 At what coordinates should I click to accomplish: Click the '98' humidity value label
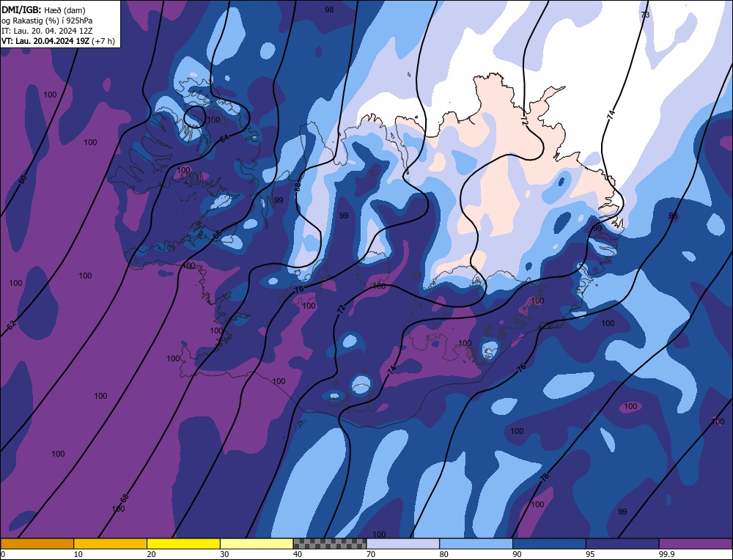tap(330, 10)
